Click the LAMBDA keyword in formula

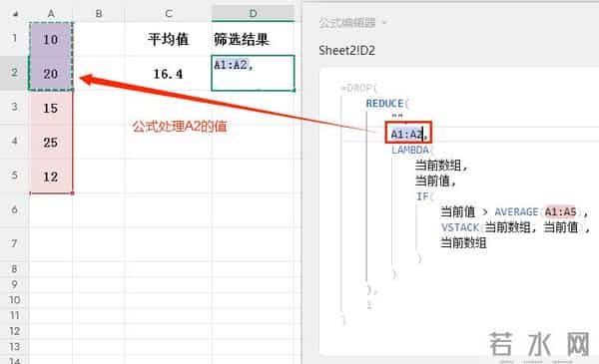click(x=410, y=150)
